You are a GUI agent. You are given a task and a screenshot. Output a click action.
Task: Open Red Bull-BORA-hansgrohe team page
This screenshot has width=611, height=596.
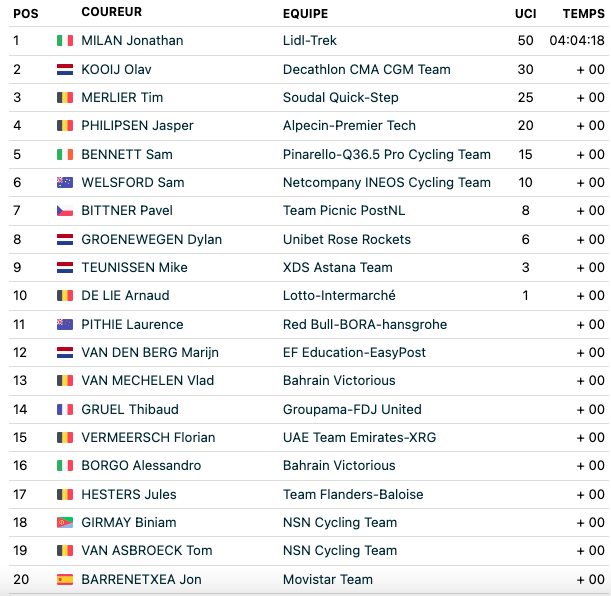click(x=365, y=324)
